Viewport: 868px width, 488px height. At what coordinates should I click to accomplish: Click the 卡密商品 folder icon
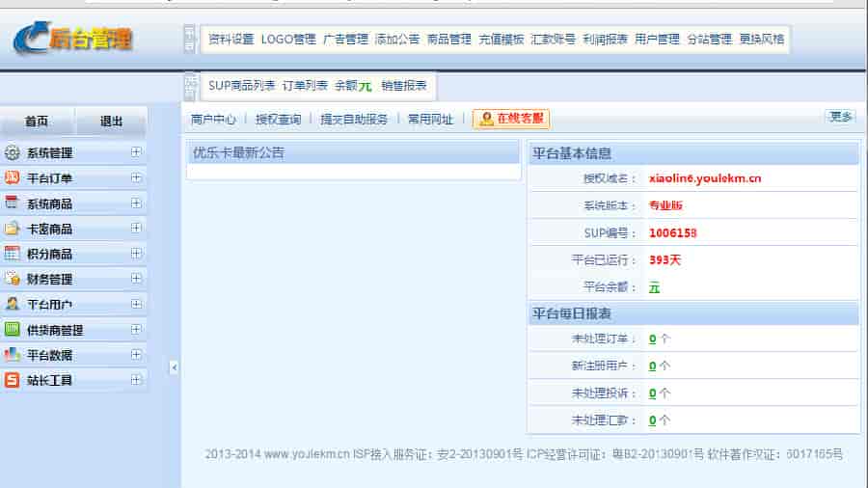click(x=13, y=229)
